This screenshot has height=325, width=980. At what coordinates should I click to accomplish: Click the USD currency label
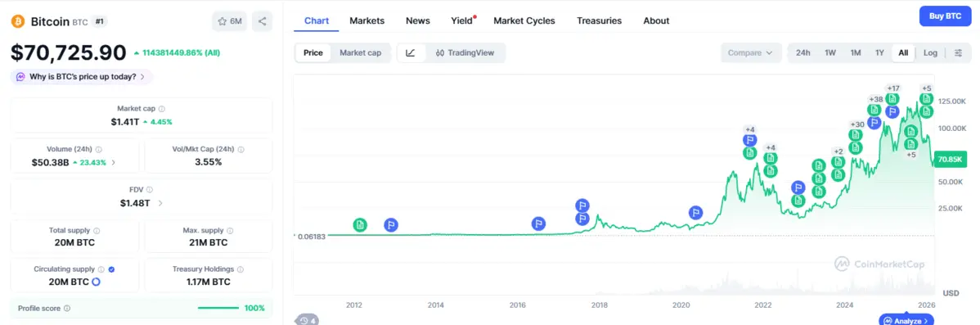(x=951, y=293)
